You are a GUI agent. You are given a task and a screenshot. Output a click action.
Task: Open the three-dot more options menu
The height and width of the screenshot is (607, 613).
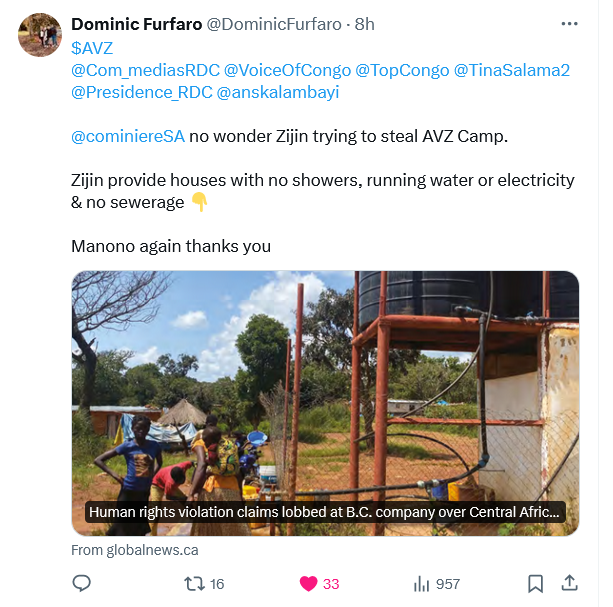click(569, 23)
